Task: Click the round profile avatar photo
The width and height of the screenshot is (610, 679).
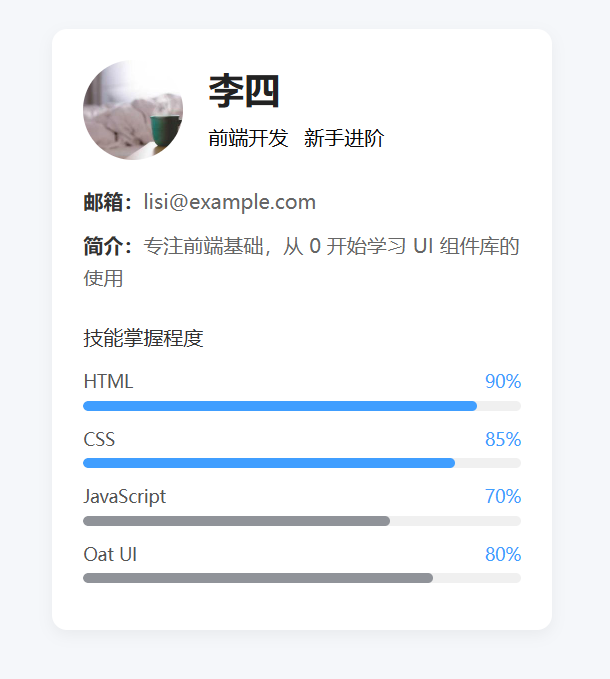Action: point(133,110)
